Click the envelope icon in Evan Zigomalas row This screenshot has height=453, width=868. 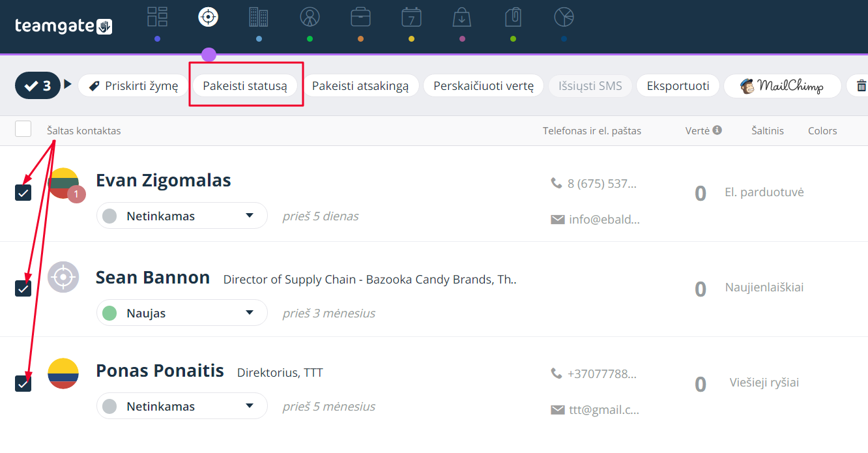(x=558, y=220)
